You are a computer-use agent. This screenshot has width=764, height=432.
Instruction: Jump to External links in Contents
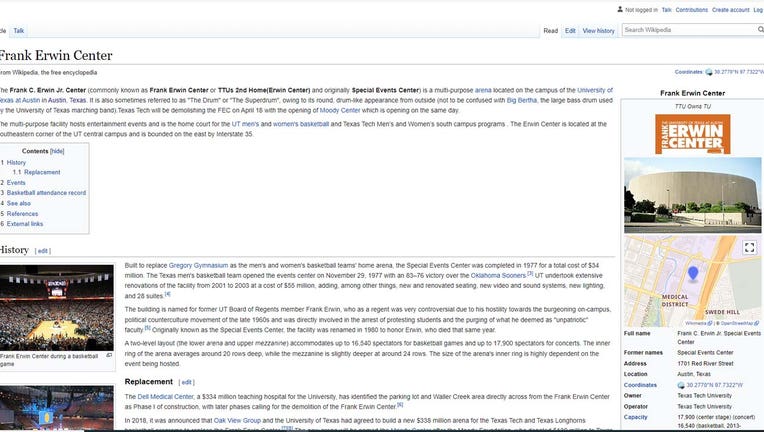[x=25, y=224]
